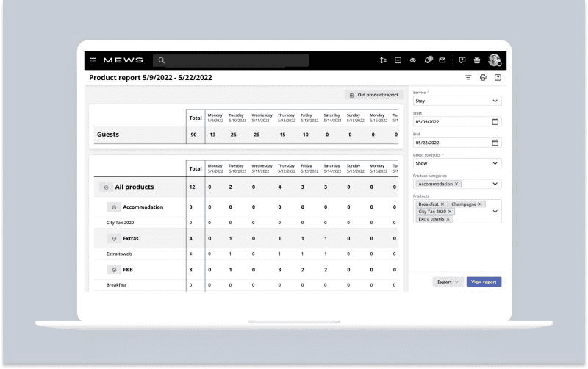Collapse the F&B category group
Viewport: 588px width, 369px height.
click(x=114, y=270)
